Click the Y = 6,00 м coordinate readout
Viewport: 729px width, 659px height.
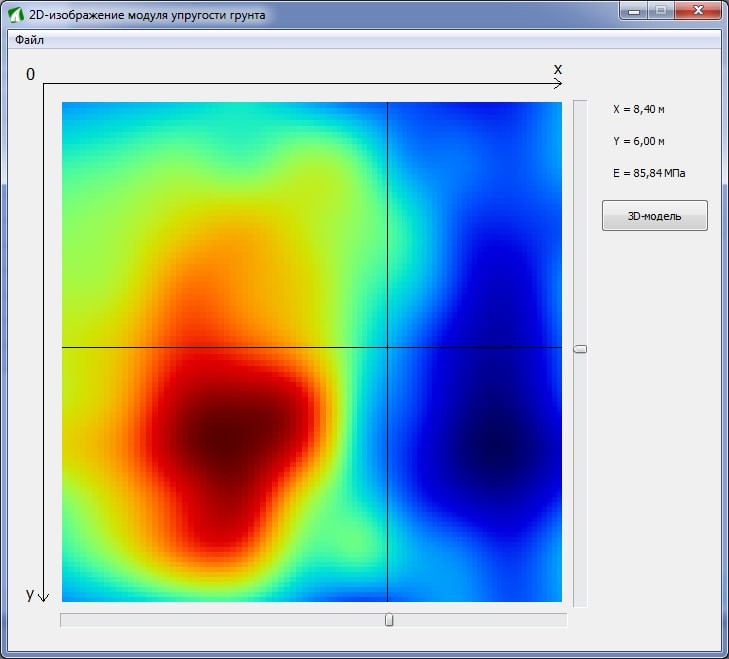pos(638,141)
